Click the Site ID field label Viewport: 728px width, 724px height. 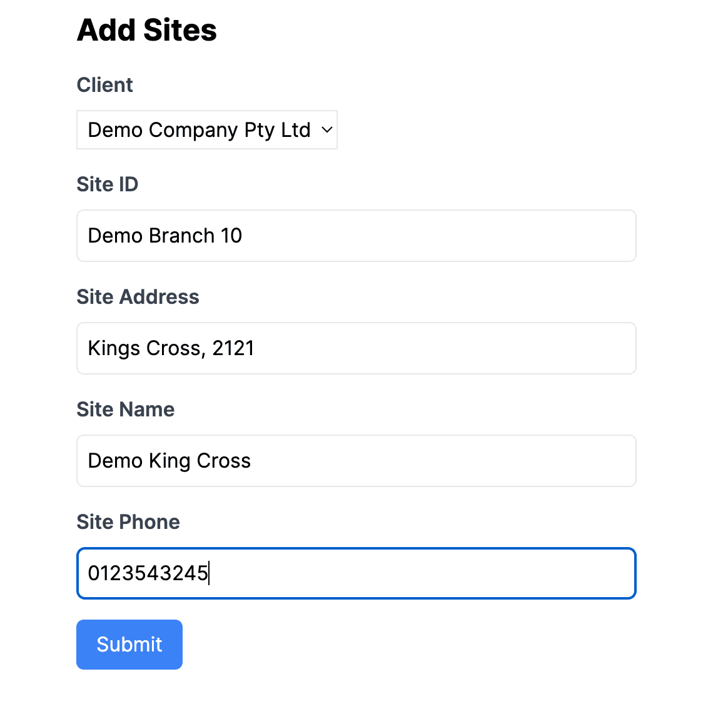coord(107,184)
